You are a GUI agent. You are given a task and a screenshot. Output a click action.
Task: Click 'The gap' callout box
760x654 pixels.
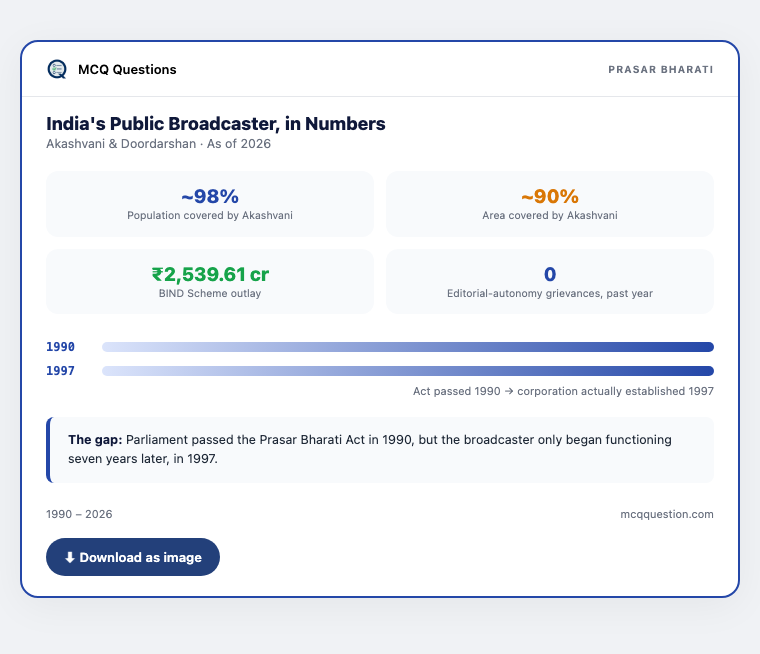pyautogui.click(x=380, y=449)
